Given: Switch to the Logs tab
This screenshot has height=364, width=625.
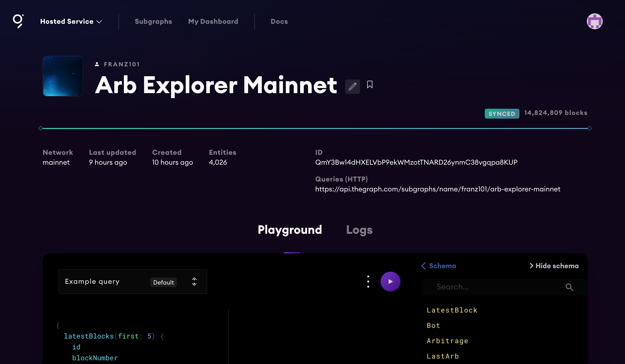Looking at the screenshot, I should point(359,230).
